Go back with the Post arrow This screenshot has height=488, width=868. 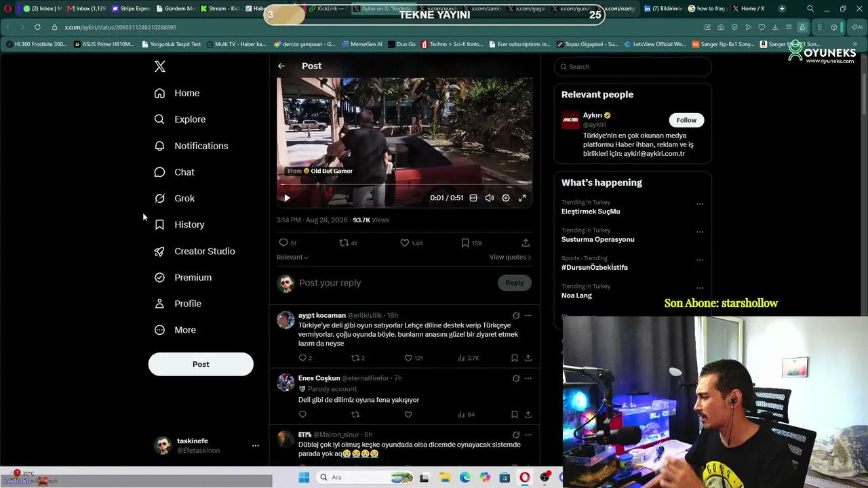click(x=281, y=66)
